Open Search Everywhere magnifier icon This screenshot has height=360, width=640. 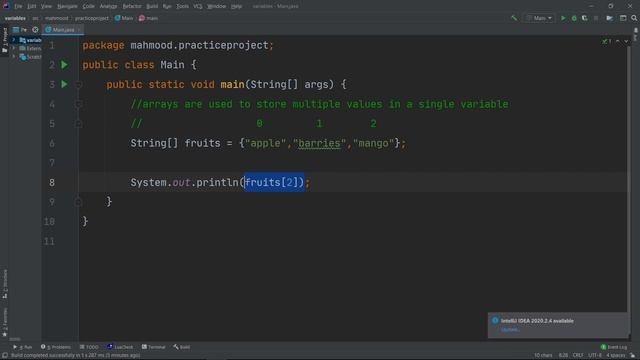634,18
